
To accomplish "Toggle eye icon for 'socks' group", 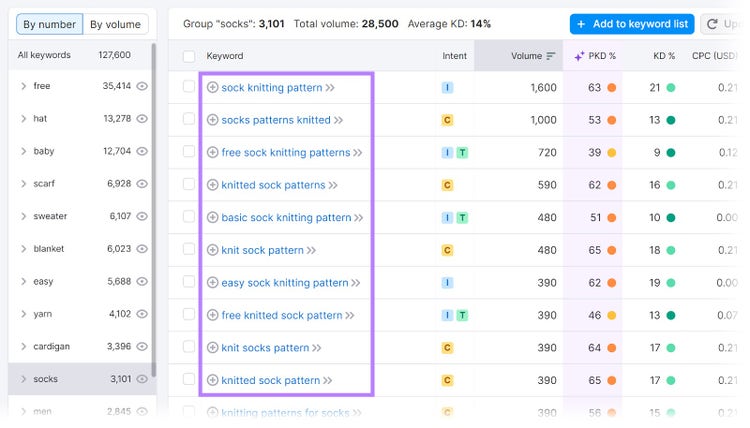I will pos(142,379).
